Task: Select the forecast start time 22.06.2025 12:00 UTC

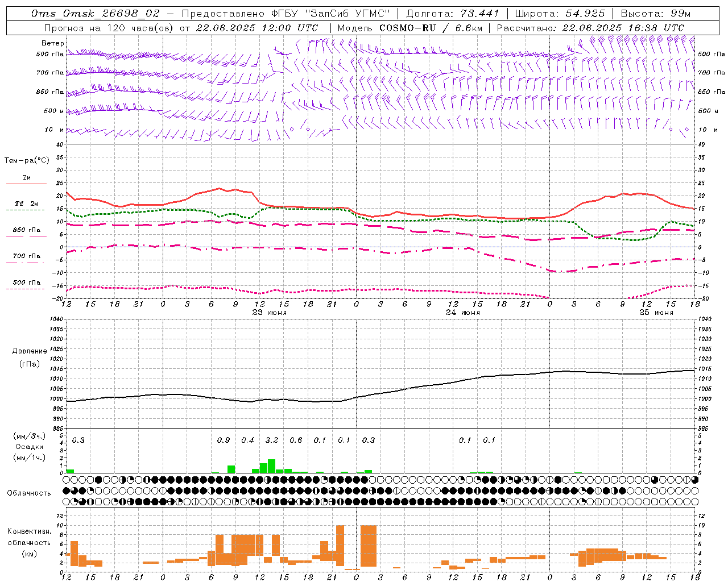Action: click(x=257, y=27)
